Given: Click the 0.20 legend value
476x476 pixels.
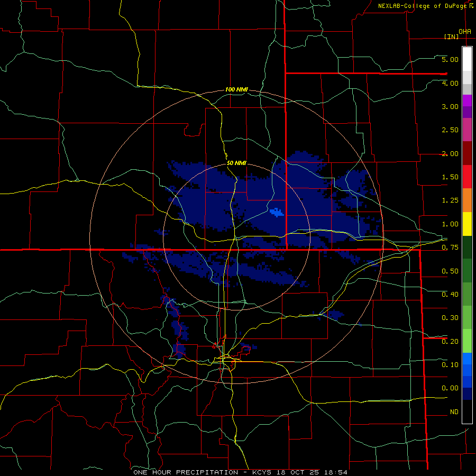Looking at the screenshot, I should point(450,342).
